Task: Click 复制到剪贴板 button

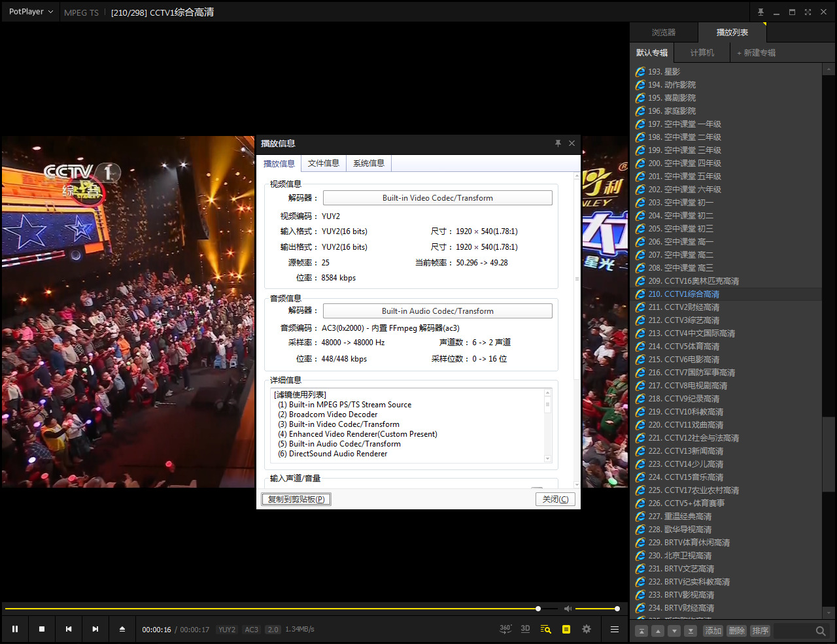Action: coord(296,500)
